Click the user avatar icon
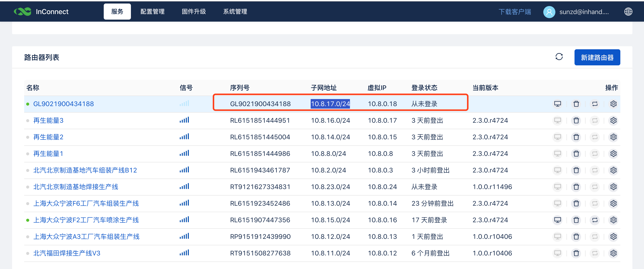Viewport: 644px width, 269px height. click(549, 12)
